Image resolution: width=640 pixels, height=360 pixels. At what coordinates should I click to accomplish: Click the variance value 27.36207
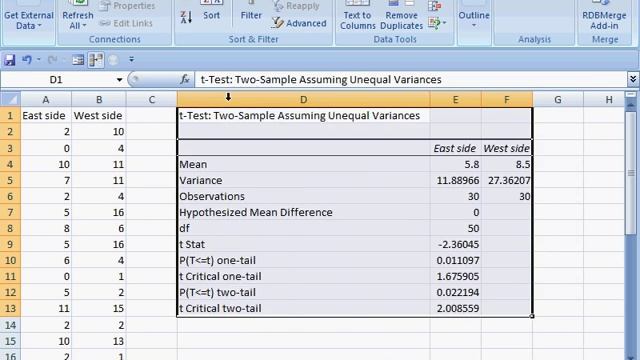point(507,180)
